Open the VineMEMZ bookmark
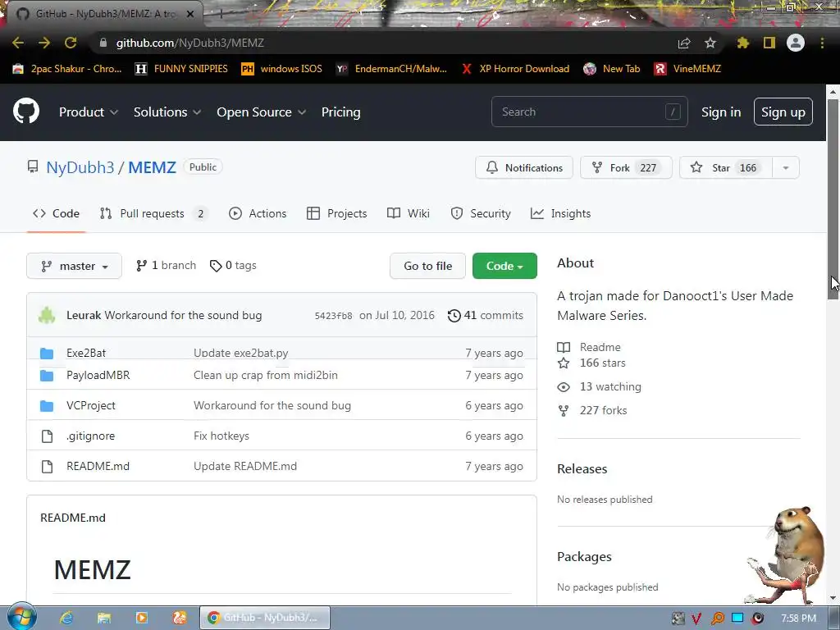Image resolution: width=840 pixels, height=630 pixels. [687, 69]
